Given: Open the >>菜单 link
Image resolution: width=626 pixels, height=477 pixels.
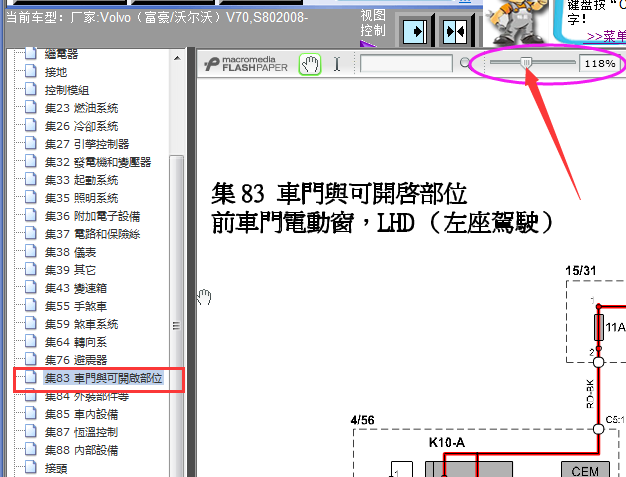Looking at the screenshot, I should click(x=606, y=36).
